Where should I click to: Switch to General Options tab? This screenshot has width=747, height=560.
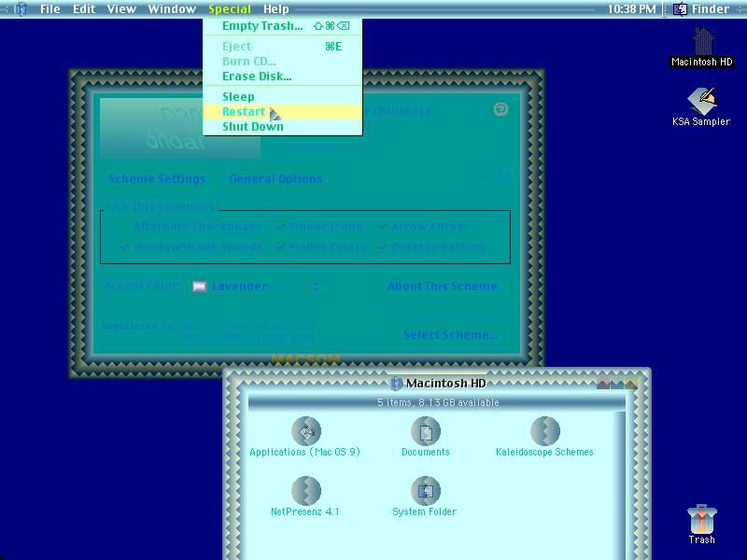pyautogui.click(x=275, y=179)
